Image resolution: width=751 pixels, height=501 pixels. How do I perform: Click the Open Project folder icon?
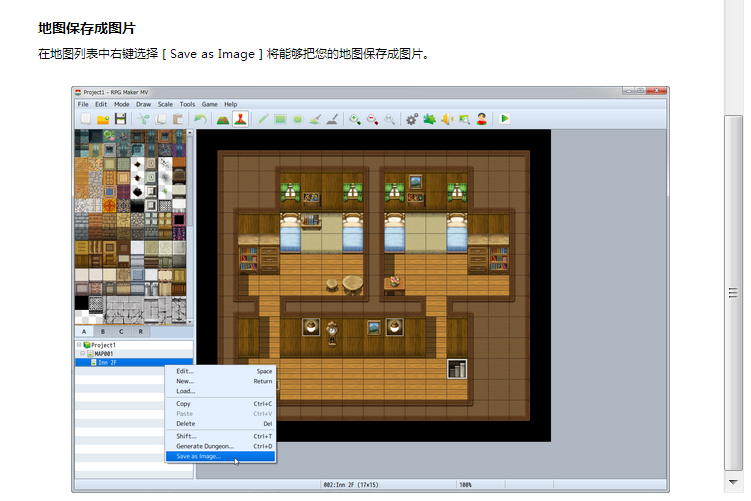[103, 119]
